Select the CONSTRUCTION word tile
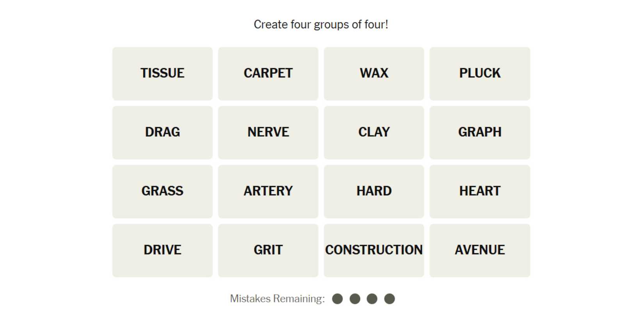 coord(374,250)
